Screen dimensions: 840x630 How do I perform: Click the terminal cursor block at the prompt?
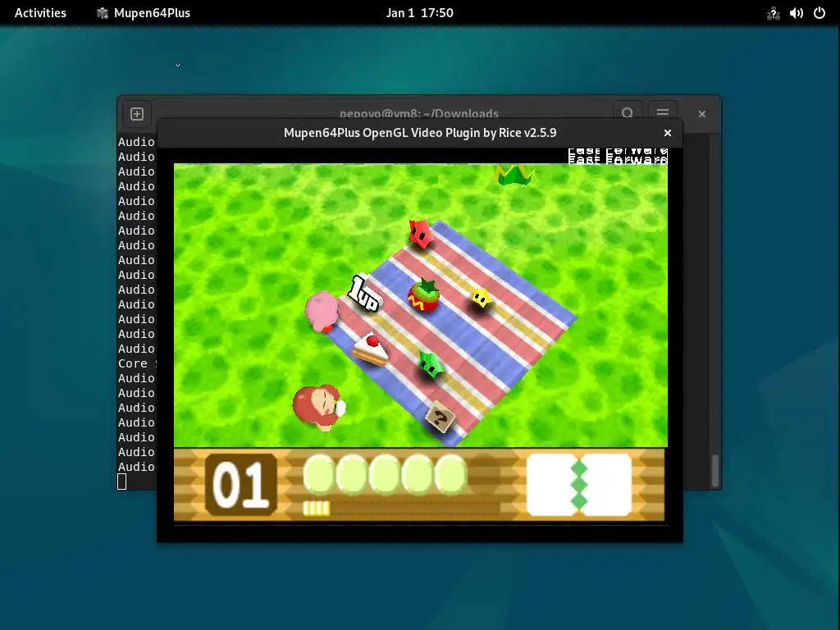pyautogui.click(x=121, y=482)
